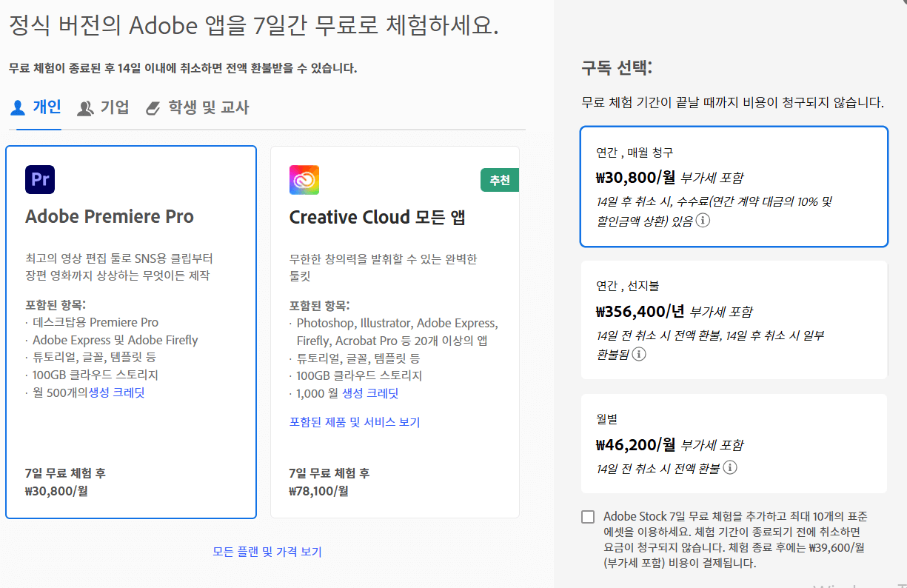Open the info icon on the 연간 선지불 plan
This screenshot has width=907, height=588.
tap(638, 354)
